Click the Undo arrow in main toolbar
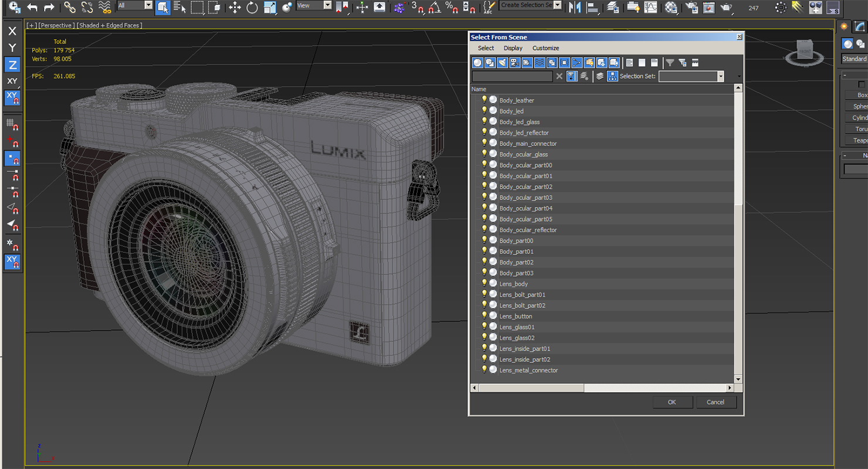868x469 pixels. [33, 7]
